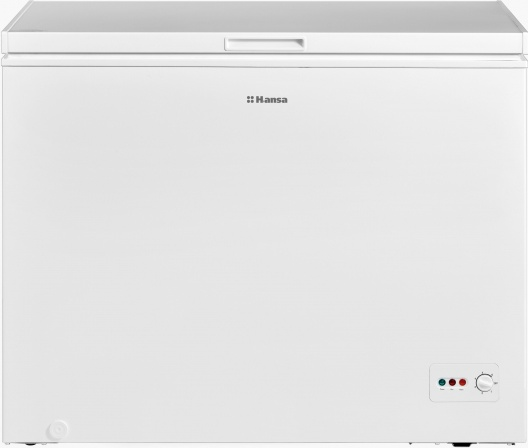Click the black foot at bottom right
The width and height of the screenshot is (528, 448).
[464, 445]
